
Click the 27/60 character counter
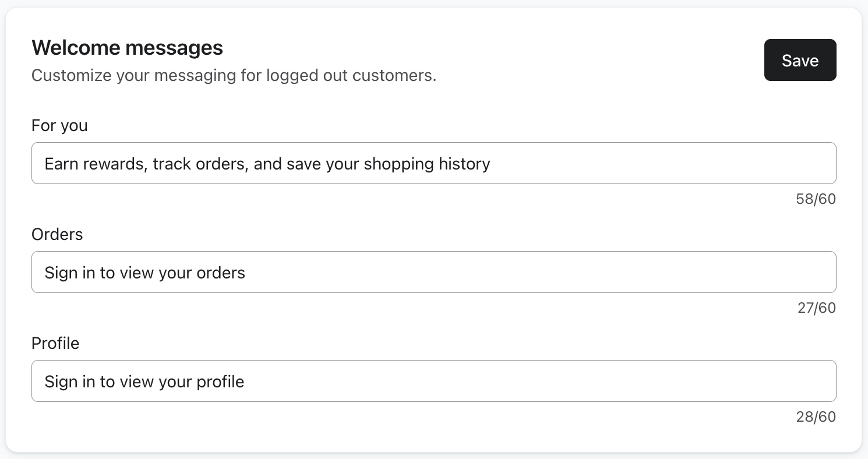pyautogui.click(x=816, y=308)
